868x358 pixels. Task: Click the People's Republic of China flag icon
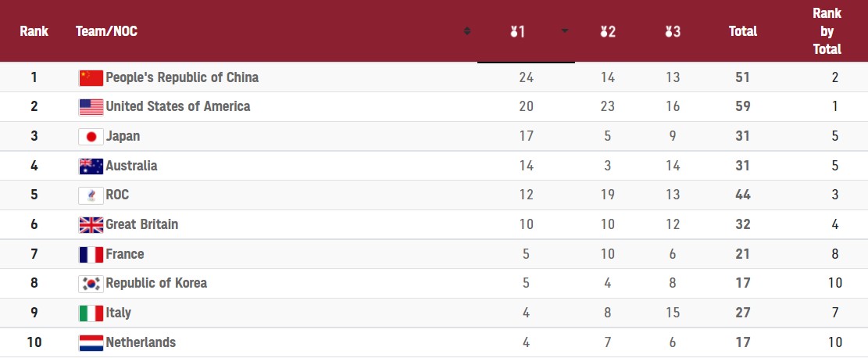pos(91,77)
